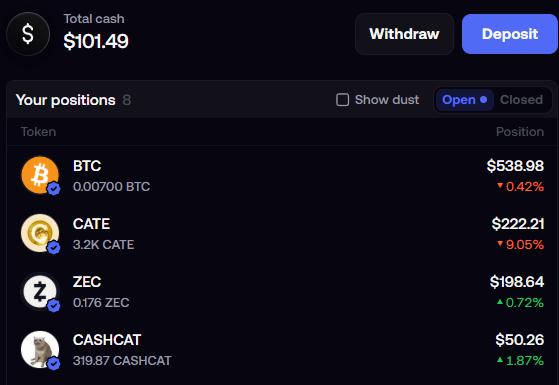The image size is (559, 385).
Task: Click the Token column header
Action: click(38, 132)
